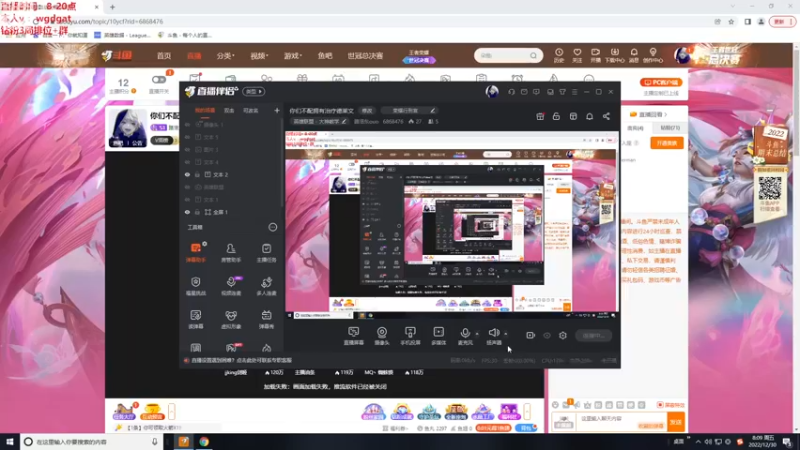Show the 文本 1 source layer
This screenshot has height=450, width=800.
[187, 199]
